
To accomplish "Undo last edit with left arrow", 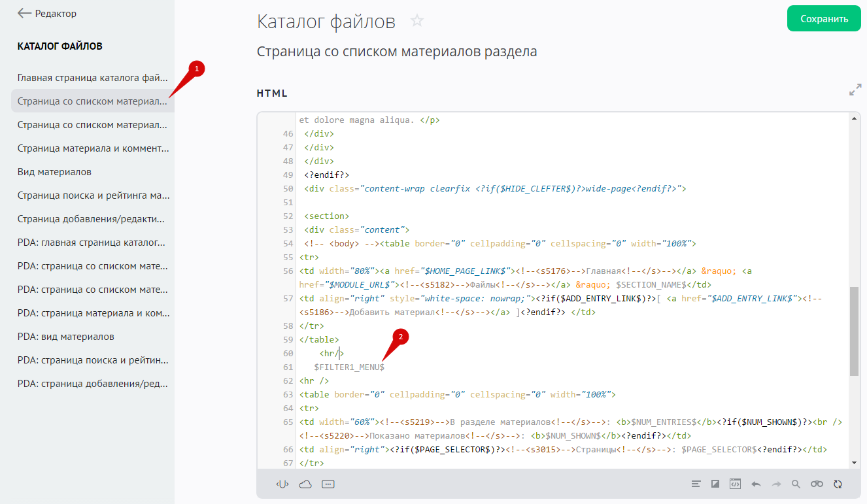I will coord(756,484).
